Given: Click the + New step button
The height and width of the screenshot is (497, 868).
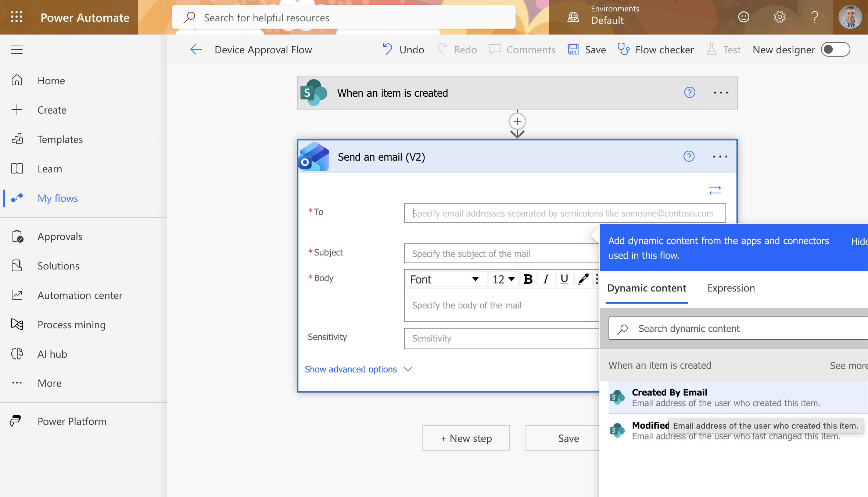Looking at the screenshot, I should click(466, 438).
